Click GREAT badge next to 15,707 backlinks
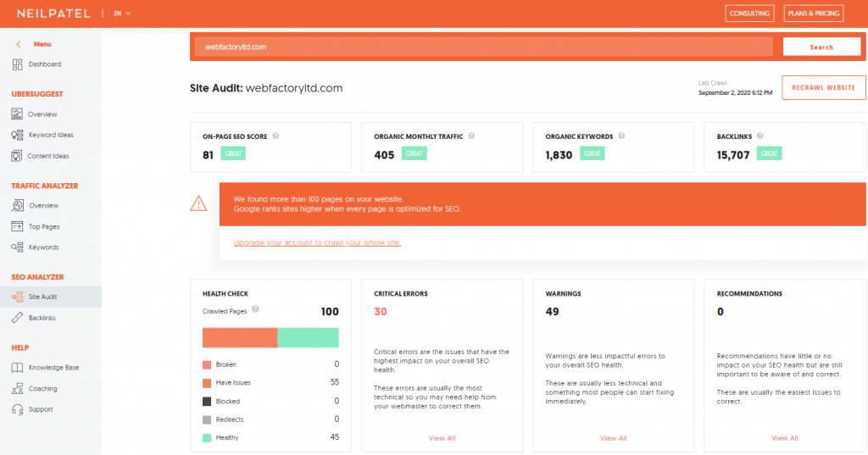Viewport: 868px width, 455px height. pos(770,153)
